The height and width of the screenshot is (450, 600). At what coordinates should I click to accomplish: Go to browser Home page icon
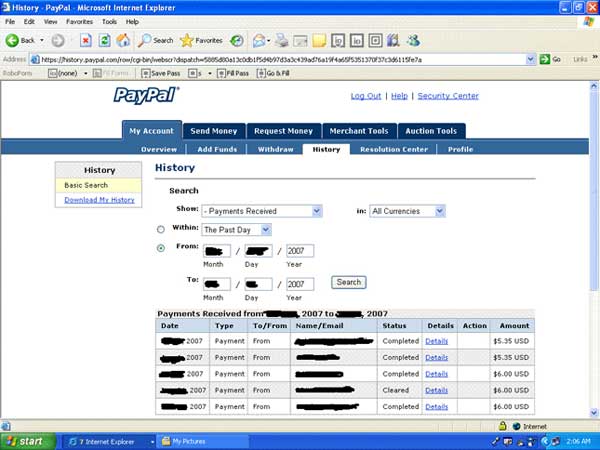tap(123, 41)
